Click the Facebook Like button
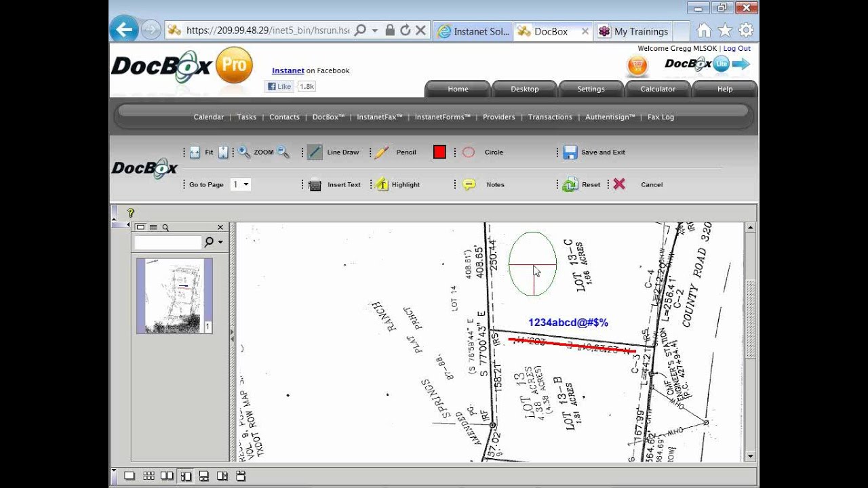 tap(279, 87)
